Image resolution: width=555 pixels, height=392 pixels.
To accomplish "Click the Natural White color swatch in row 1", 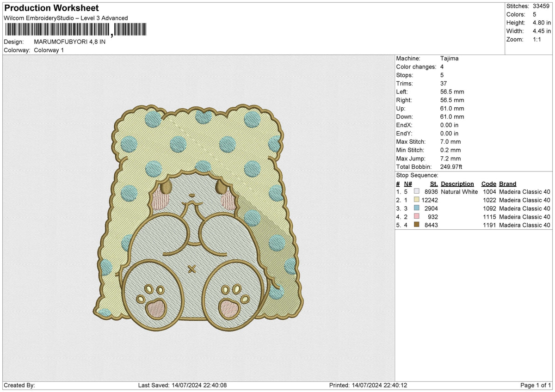I will tap(417, 192).
